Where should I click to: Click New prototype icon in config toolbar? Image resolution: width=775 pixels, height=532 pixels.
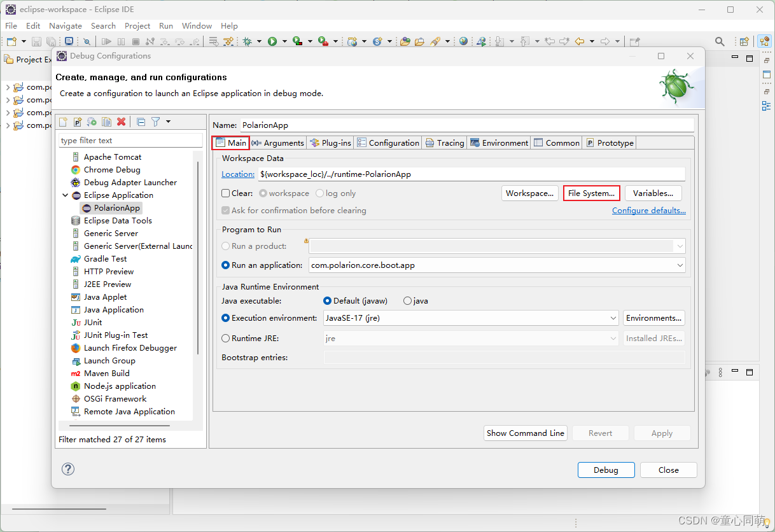click(78, 122)
